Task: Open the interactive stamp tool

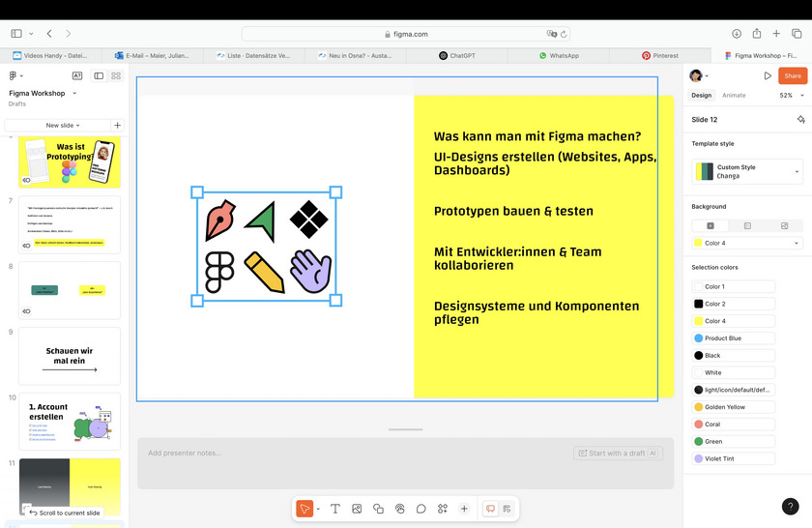Action: (x=400, y=509)
